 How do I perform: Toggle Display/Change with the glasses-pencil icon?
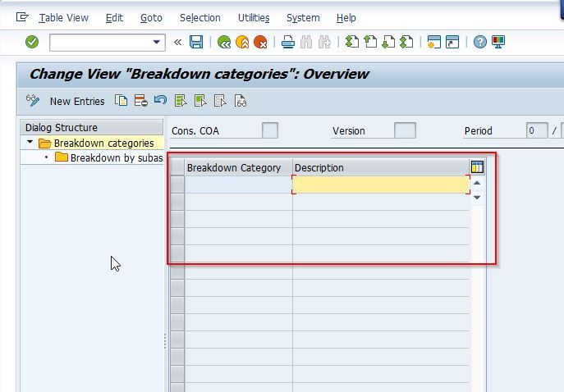(32, 101)
